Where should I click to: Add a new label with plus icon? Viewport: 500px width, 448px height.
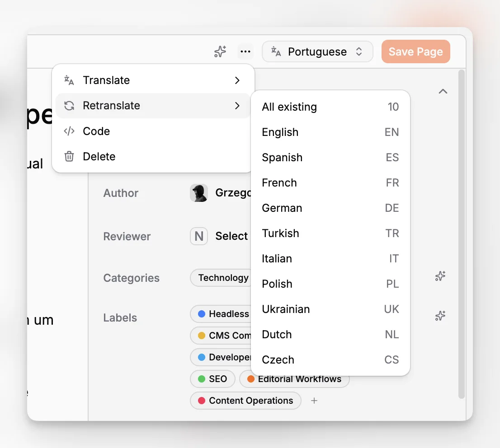coord(314,401)
